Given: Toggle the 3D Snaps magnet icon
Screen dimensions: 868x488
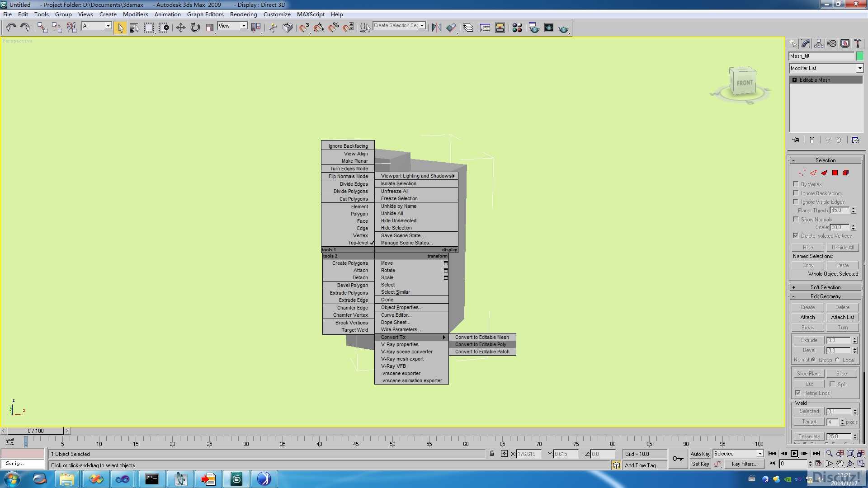Looking at the screenshot, I should [x=304, y=28].
